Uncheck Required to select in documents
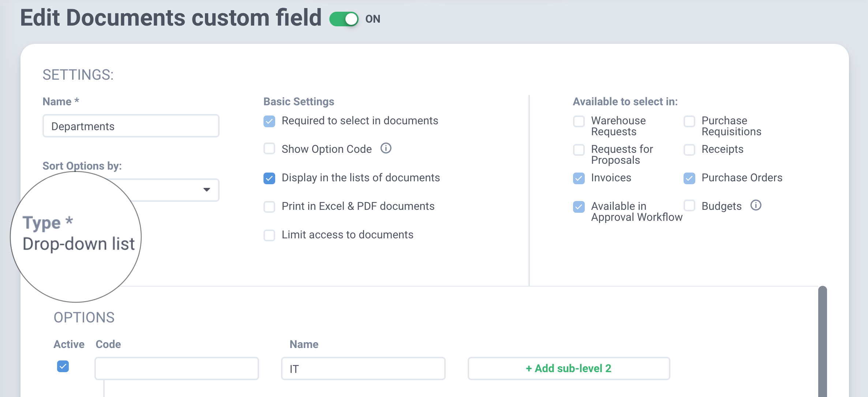 269,121
